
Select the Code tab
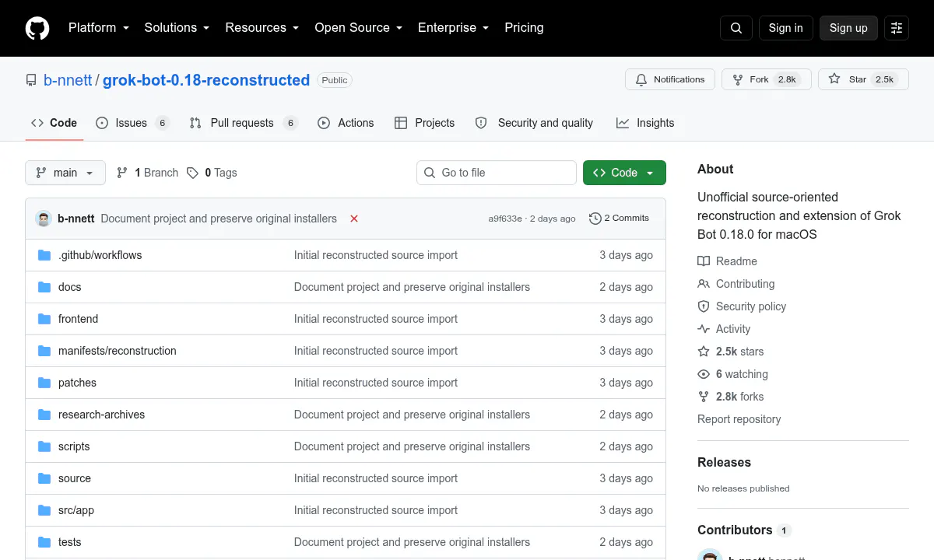(54, 123)
